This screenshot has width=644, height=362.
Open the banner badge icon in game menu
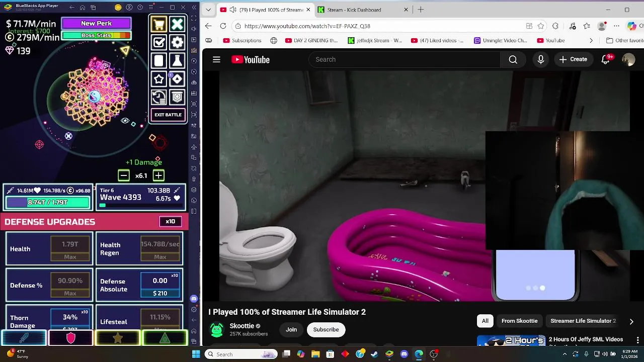(x=177, y=97)
